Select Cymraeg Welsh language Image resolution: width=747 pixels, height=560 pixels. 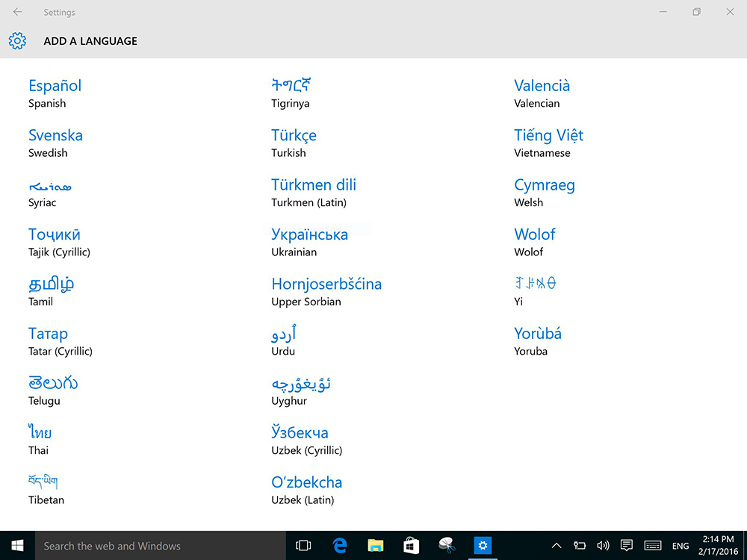[x=545, y=193]
